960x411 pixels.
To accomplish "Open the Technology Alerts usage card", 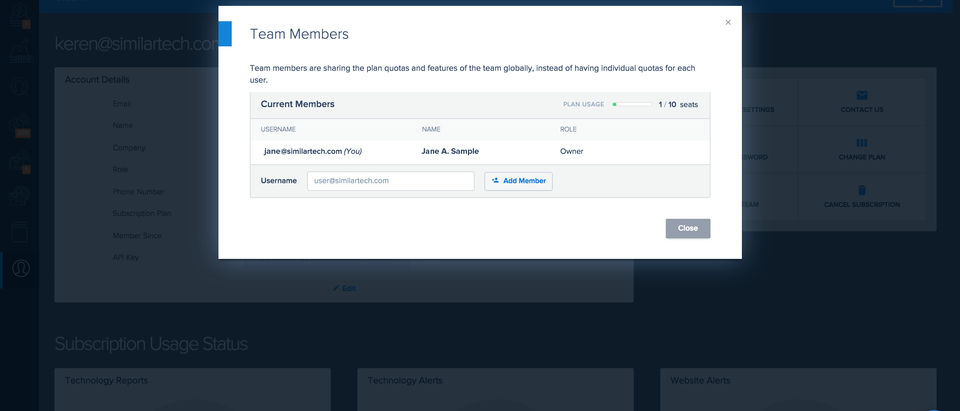I will 495,389.
